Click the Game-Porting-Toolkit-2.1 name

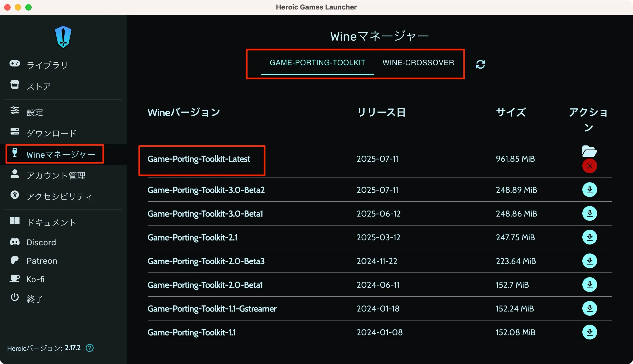(x=193, y=237)
